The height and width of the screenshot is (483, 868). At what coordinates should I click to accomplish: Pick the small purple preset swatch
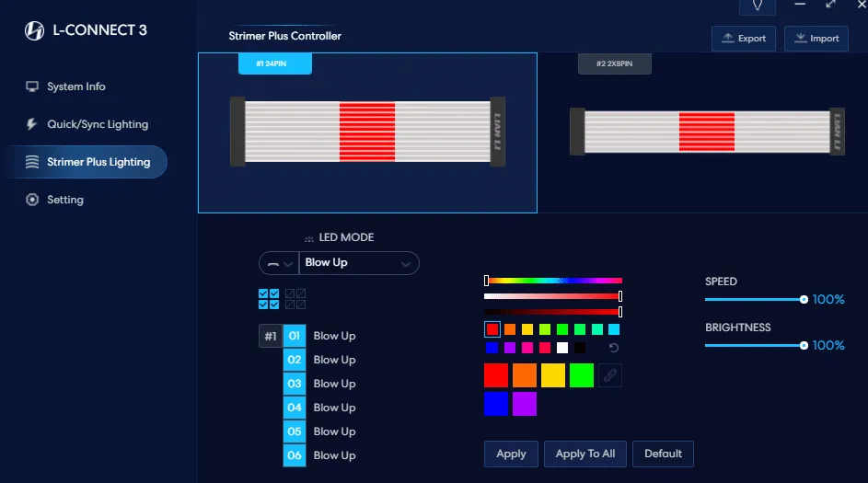pos(510,348)
